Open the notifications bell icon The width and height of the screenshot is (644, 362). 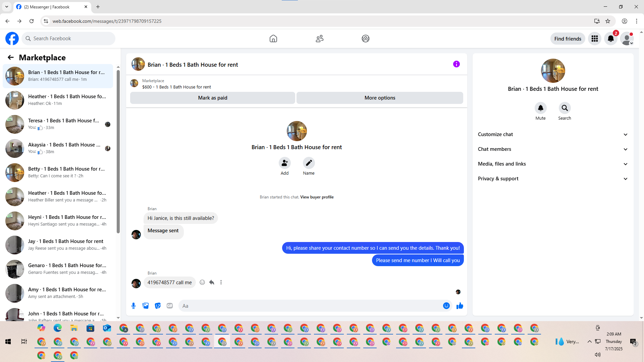coord(611,39)
